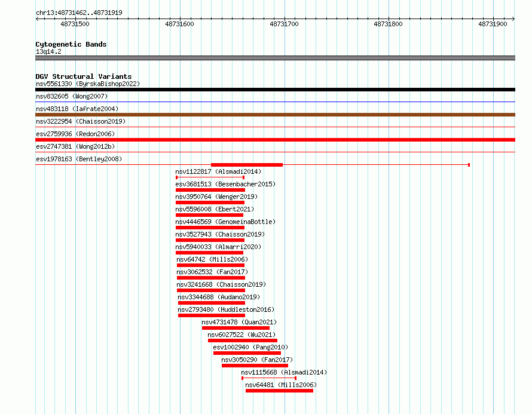
Task: Select the red bar under esv1002940
Action: [x=247, y=353]
